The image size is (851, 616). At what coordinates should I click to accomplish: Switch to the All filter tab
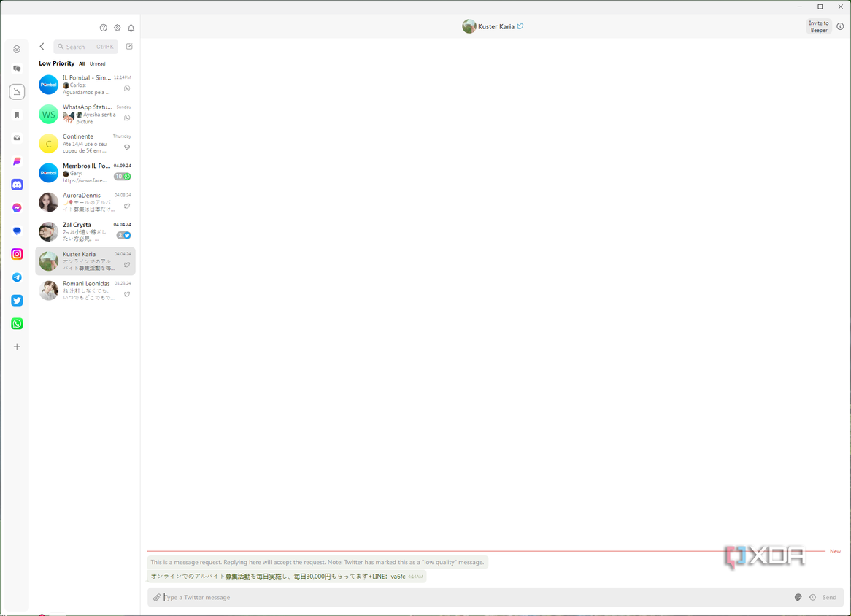[x=82, y=64]
